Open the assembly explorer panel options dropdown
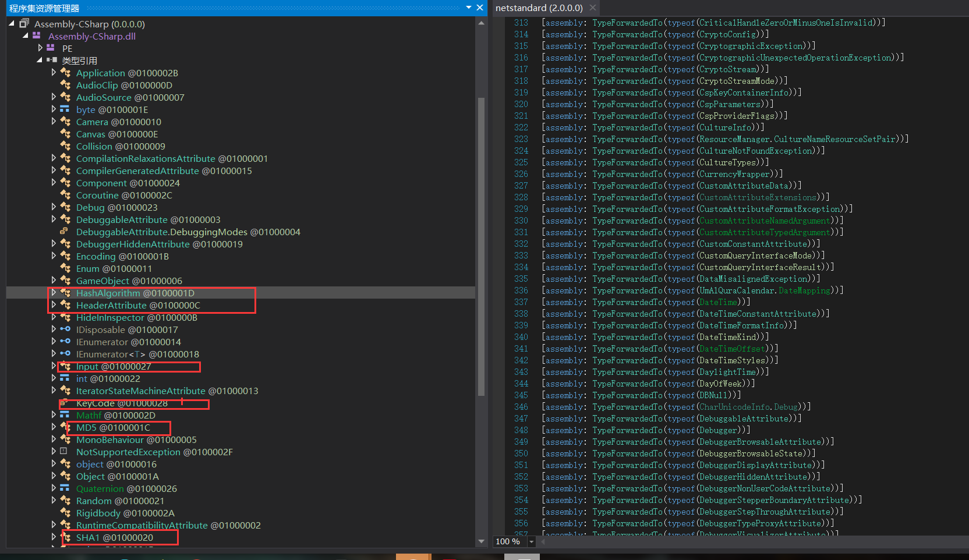 point(469,8)
